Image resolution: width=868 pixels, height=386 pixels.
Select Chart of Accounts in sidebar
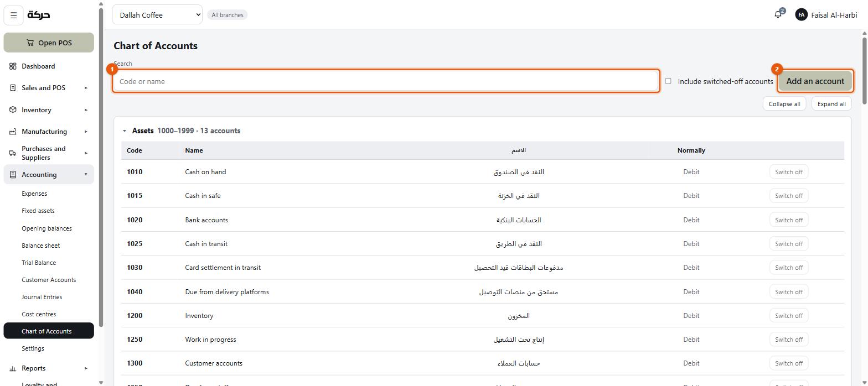pyautogui.click(x=49, y=331)
